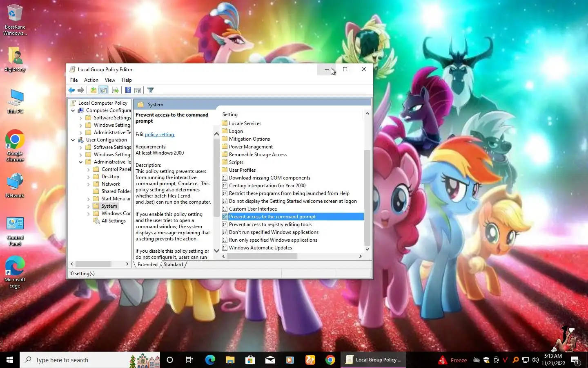The image size is (588, 368).
Task: Open the Help menu
Action: (x=127, y=80)
